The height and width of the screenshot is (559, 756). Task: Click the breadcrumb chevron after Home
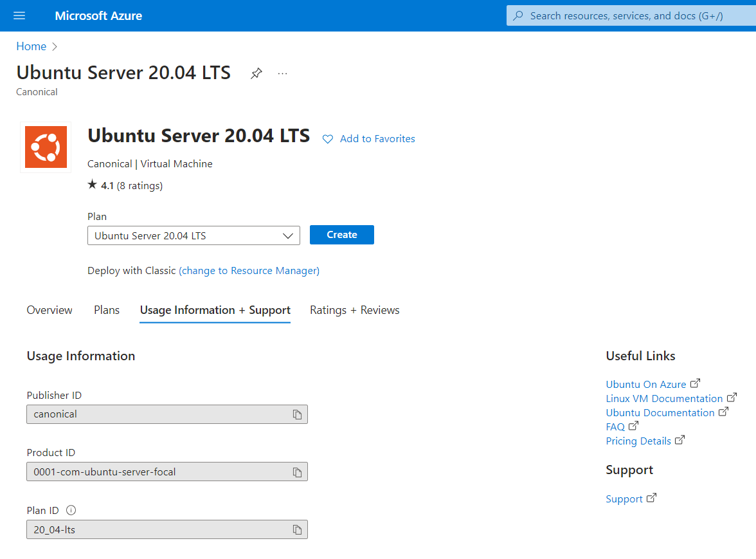point(55,46)
